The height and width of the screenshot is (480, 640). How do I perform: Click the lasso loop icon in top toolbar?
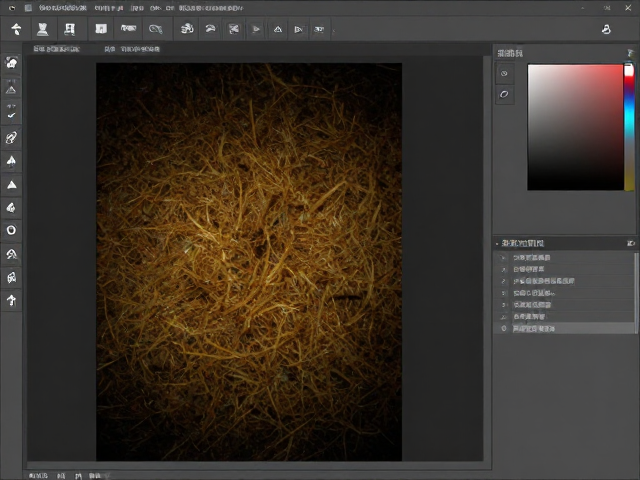(x=156, y=29)
